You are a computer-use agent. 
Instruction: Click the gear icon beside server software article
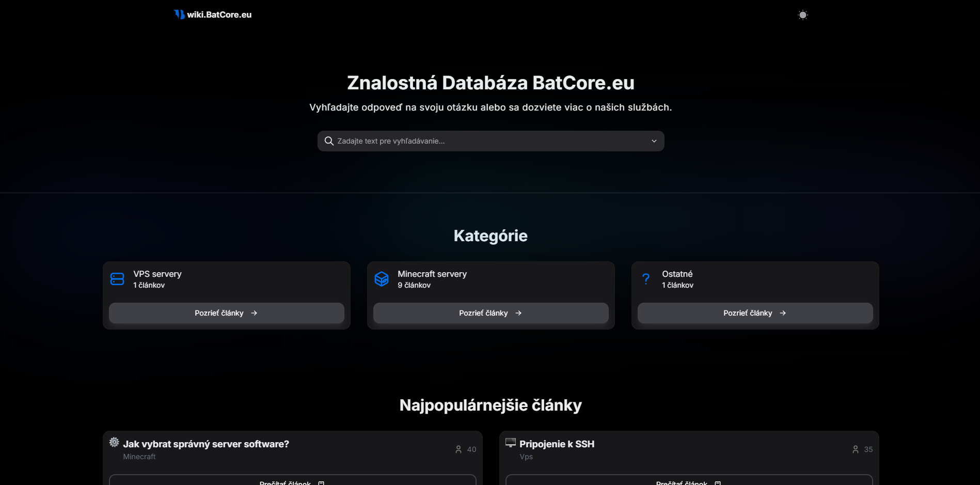click(x=114, y=442)
